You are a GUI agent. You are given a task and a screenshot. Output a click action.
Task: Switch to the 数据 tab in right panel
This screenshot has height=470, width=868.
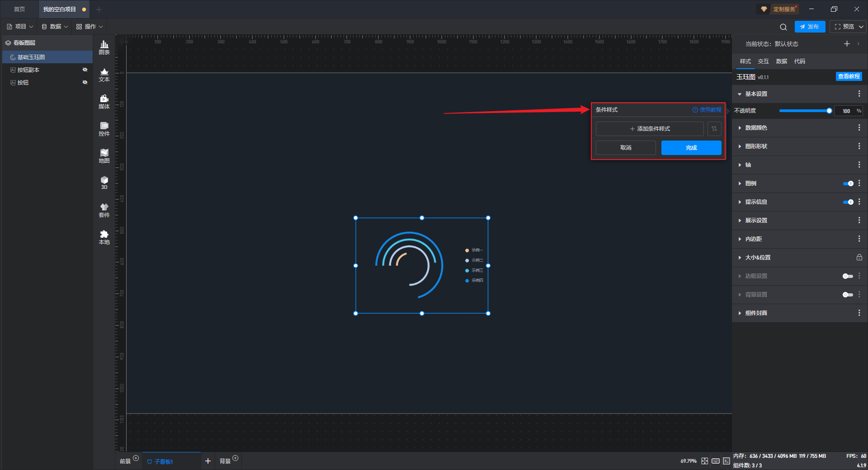click(781, 61)
